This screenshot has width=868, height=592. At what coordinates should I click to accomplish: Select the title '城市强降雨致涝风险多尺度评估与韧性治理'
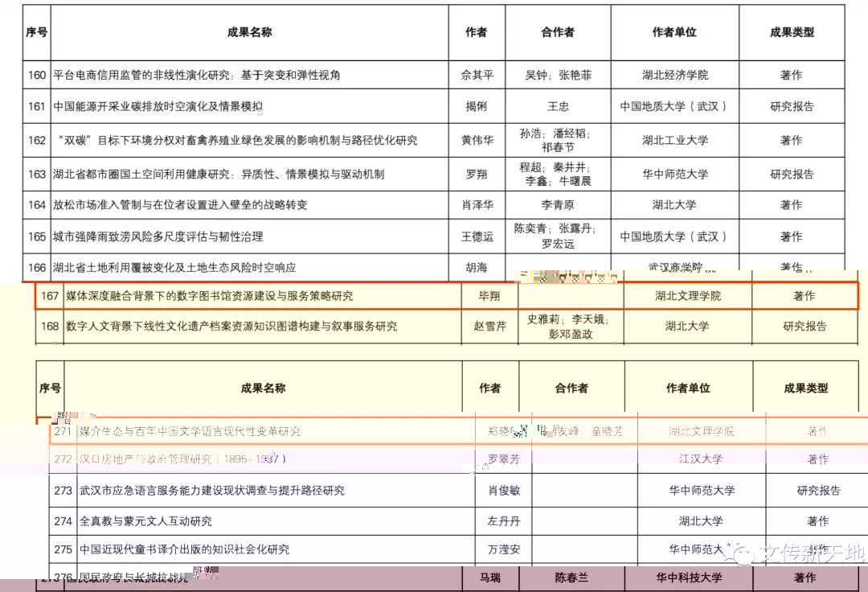coord(158,236)
